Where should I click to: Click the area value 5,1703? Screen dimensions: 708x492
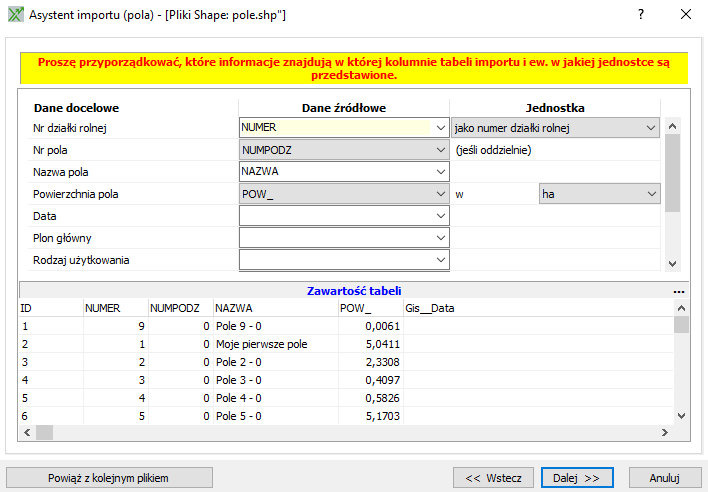tap(382, 416)
